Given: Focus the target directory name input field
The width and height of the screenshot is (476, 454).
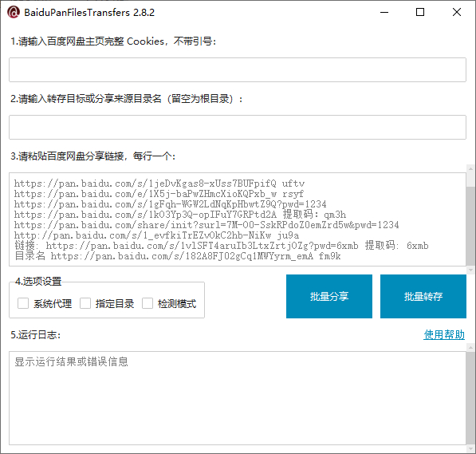Looking at the screenshot, I should pyautogui.click(x=238, y=128).
